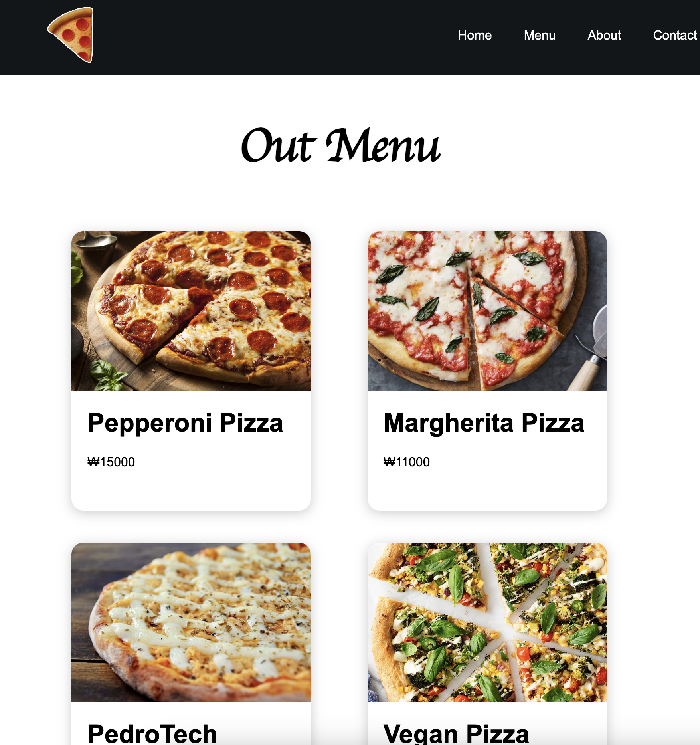This screenshot has width=700, height=745.
Task: Click the ₩11000 price label
Action: coord(406,462)
